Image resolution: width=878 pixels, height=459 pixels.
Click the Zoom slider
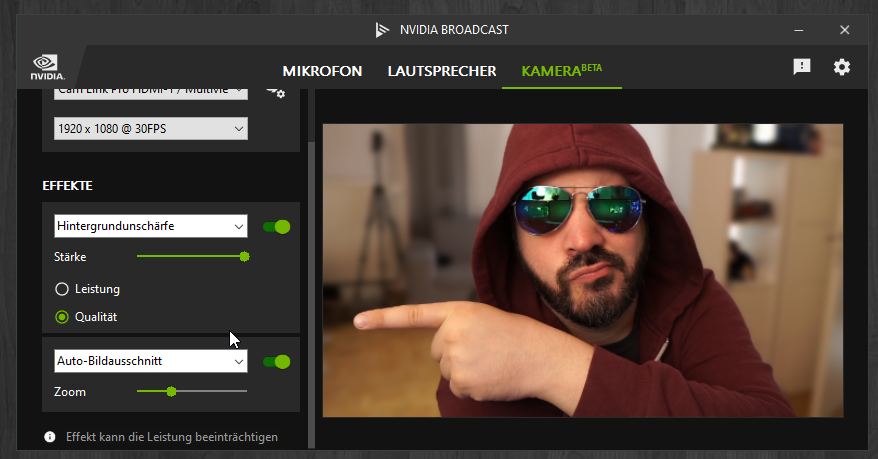click(x=192, y=391)
